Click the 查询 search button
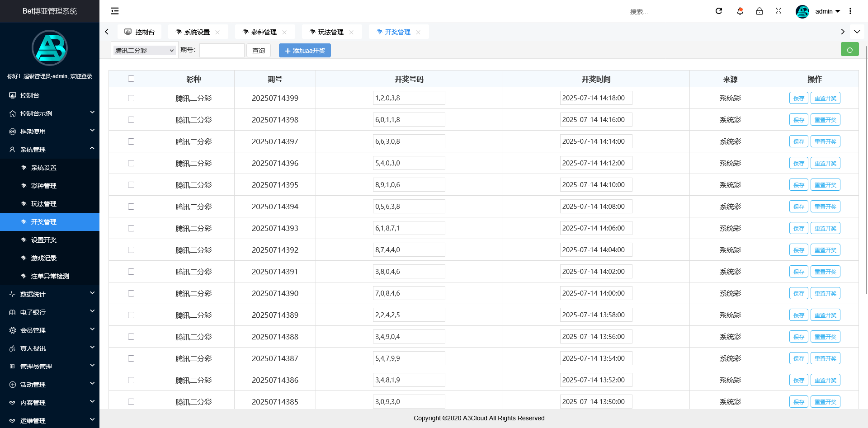The width and height of the screenshot is (868, 428). click(259, 51)
